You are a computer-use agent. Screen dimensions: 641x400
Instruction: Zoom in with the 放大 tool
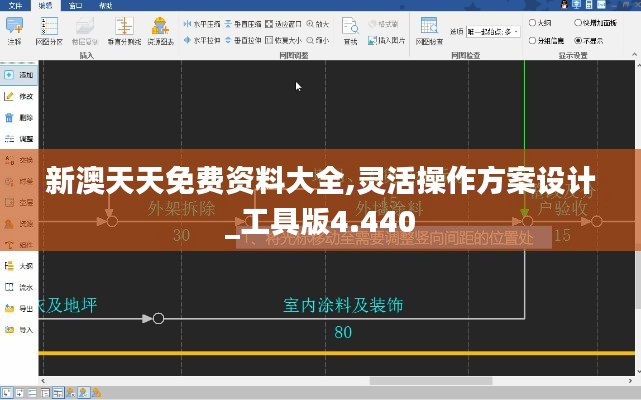(318, 24)
